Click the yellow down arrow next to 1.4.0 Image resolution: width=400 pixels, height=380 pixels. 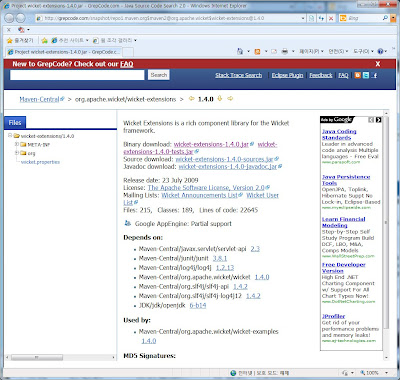pos(219,98)
